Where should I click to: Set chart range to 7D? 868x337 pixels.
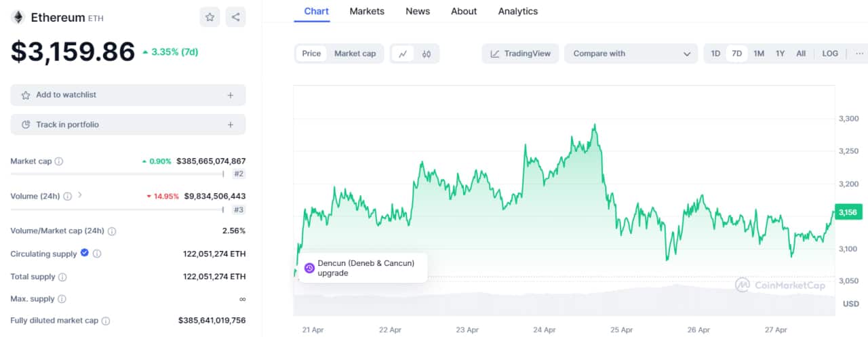(736, 54)
